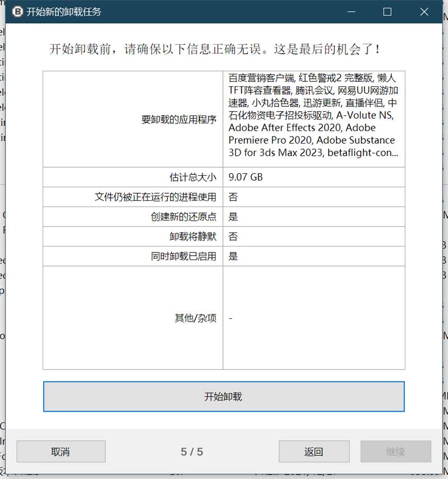The image size is (448, 479).
Task: Click the 开始卸载 button
Action: (x=223, y=396)
